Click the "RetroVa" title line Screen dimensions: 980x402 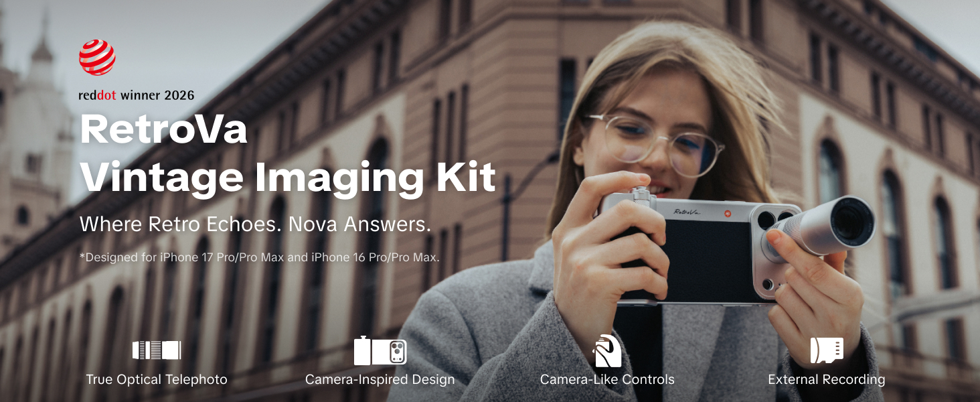(163, 130)
